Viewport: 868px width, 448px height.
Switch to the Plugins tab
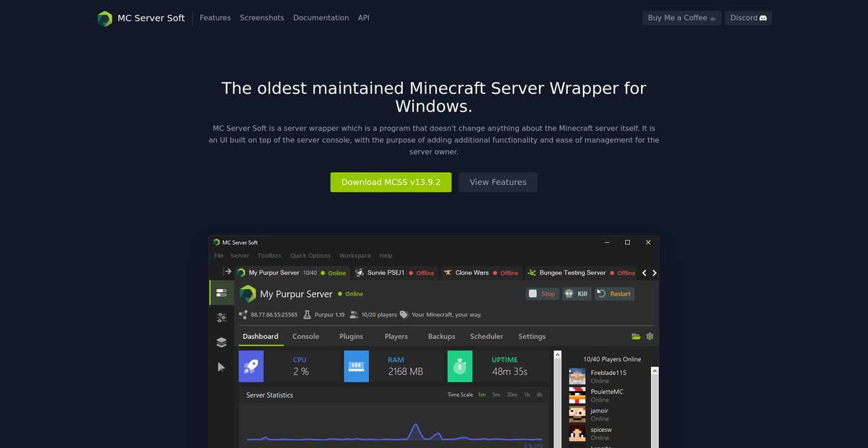pyautogui.click(x=352, y=337)
